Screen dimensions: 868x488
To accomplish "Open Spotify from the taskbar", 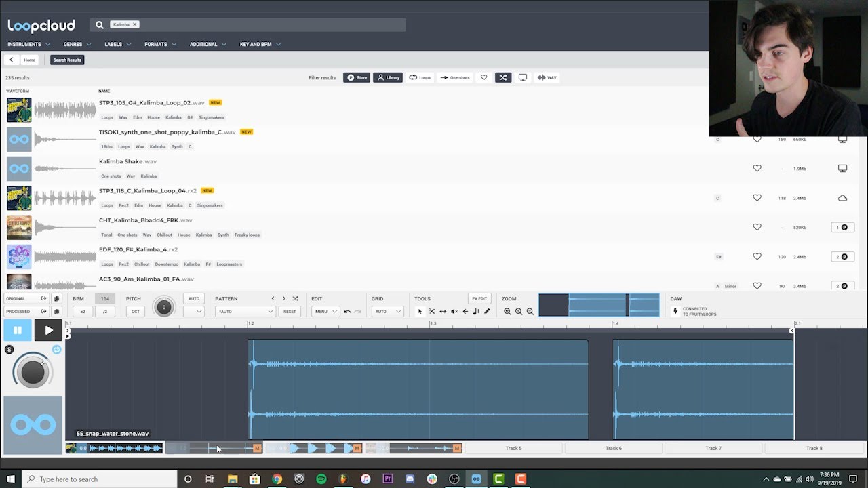I will (x=321, y=479).
